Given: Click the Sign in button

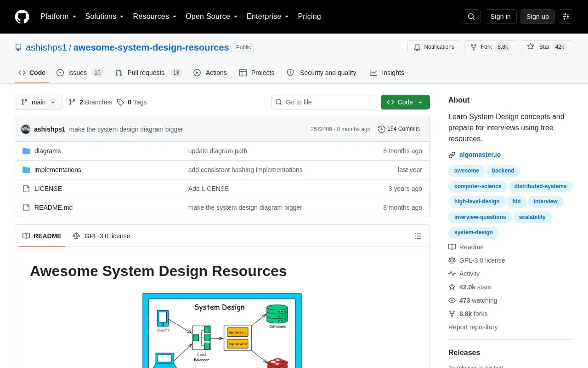Looking at the screenshot, I should click(x=500, y=17).
